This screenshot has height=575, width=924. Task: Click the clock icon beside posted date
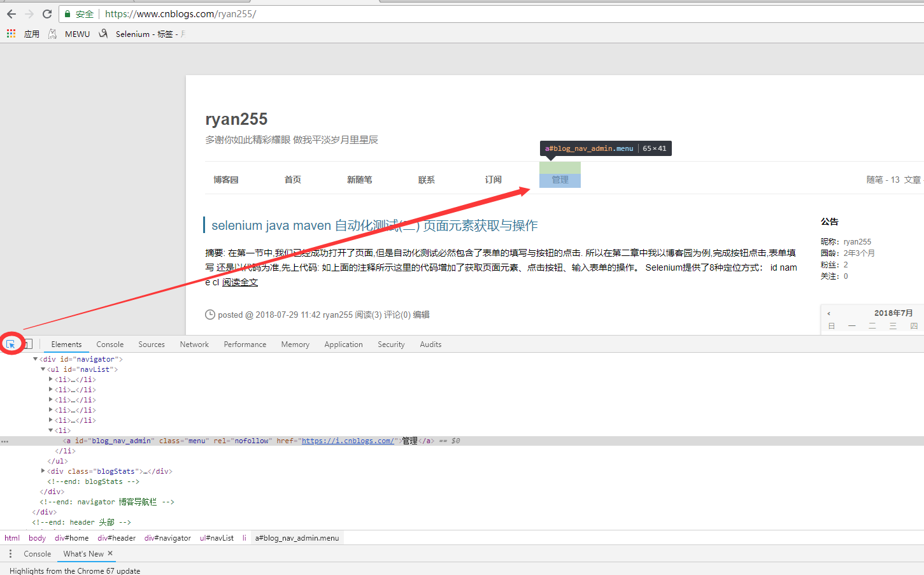210,315
